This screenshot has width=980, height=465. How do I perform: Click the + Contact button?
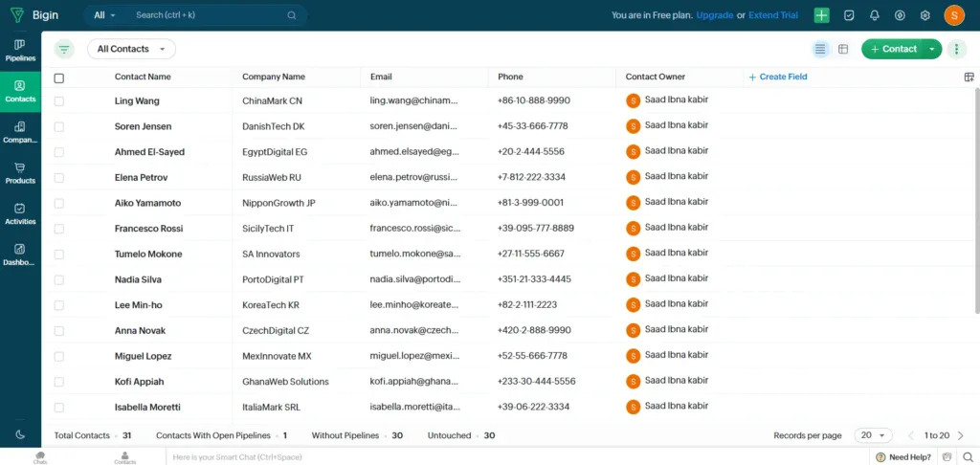[x=893, y=49]
